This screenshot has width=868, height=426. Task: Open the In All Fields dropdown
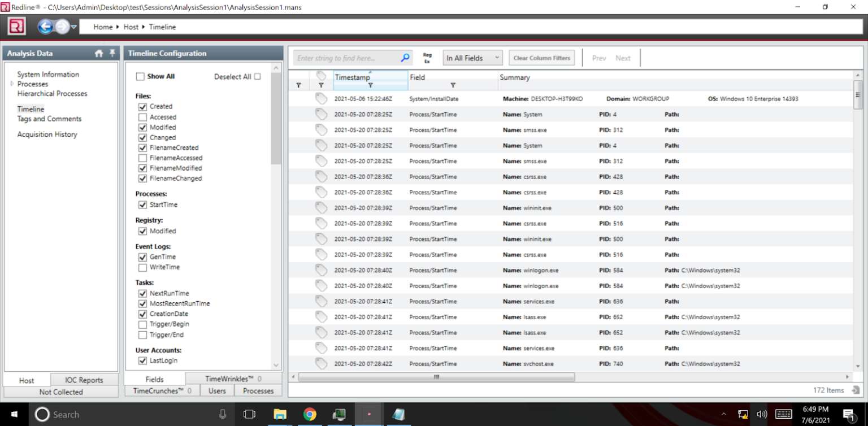(472, 57)
